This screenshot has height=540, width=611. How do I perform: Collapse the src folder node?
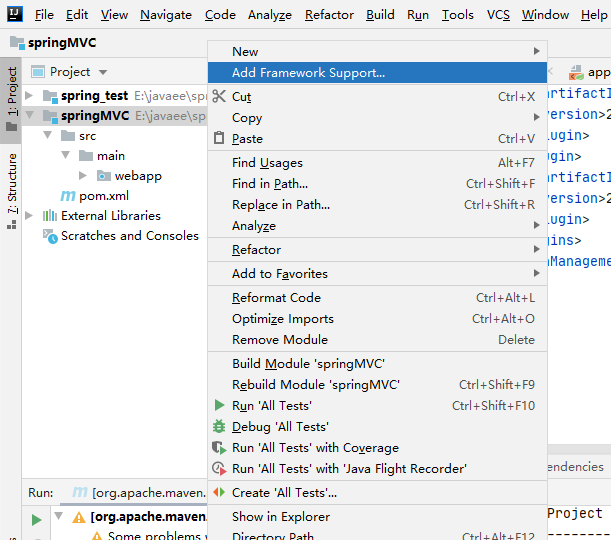click(48, 135)
